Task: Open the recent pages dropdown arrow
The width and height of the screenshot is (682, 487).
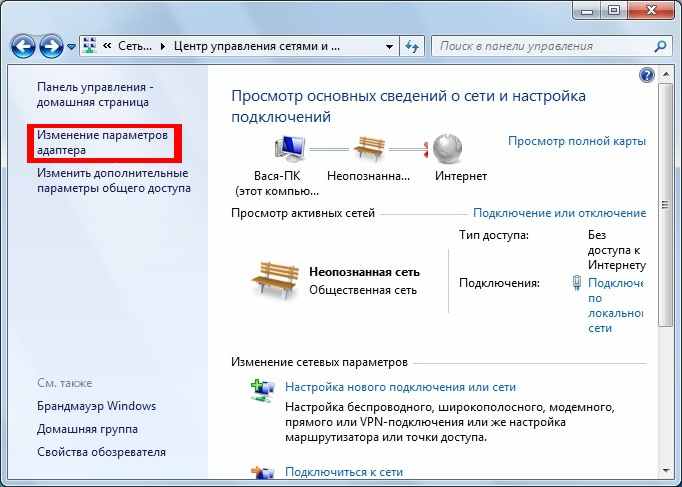Action: (71, 47)
